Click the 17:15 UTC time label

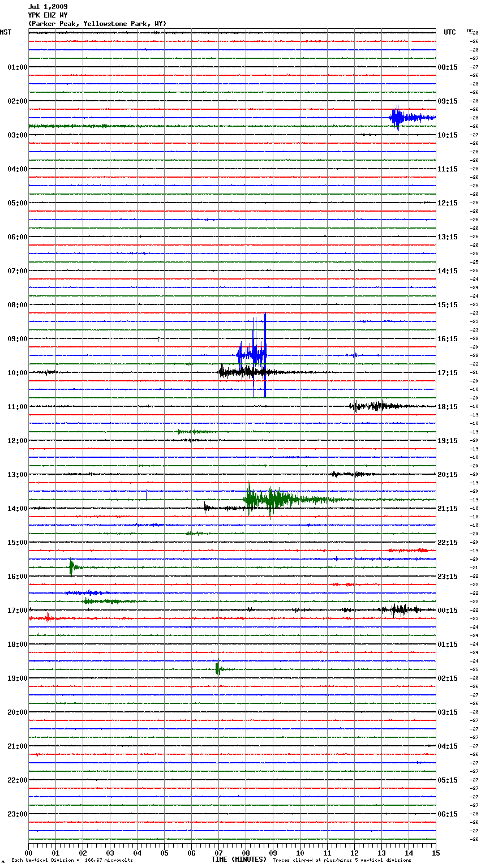pos(448,373)
